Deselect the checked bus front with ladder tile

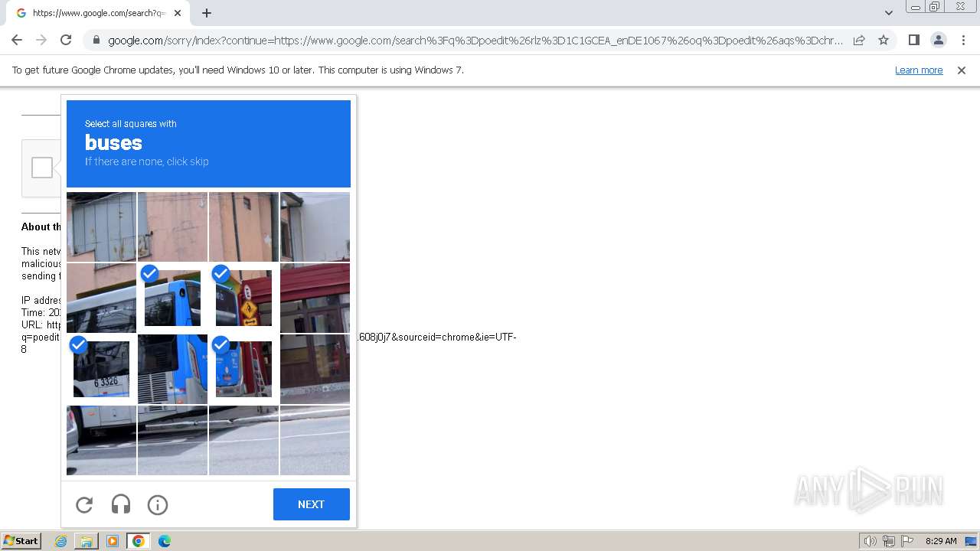tap(243, 369)
